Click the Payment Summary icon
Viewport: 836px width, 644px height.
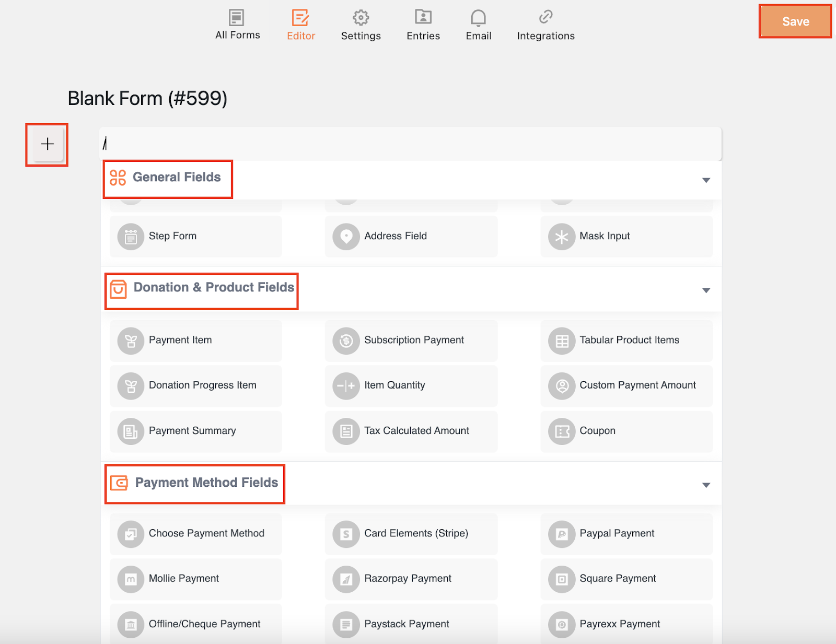pyautogui.click(x=131, y=431)
